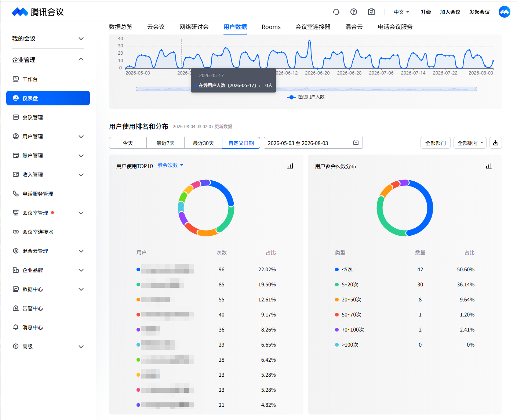Switch to the 会议室连接器 tab
Image resolution: width=517 pixels, height=420 pixels.
pyautogui.click(x=313, y=27)
